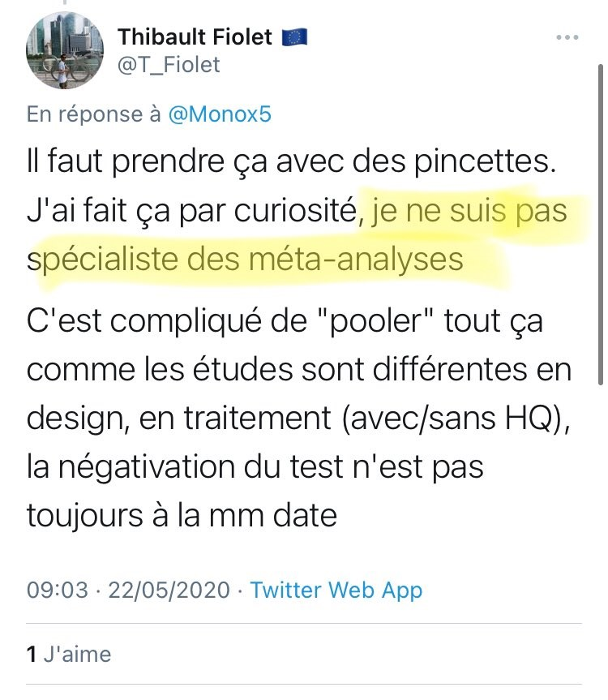
Task: Click the phrase "J'ai fait ça par curiosité"
Action: point(191,214)
